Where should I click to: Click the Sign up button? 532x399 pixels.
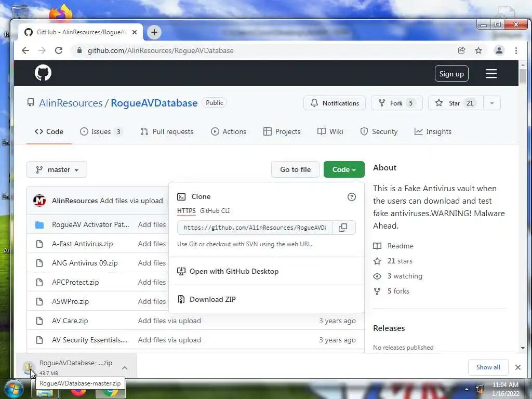(451, 74)
